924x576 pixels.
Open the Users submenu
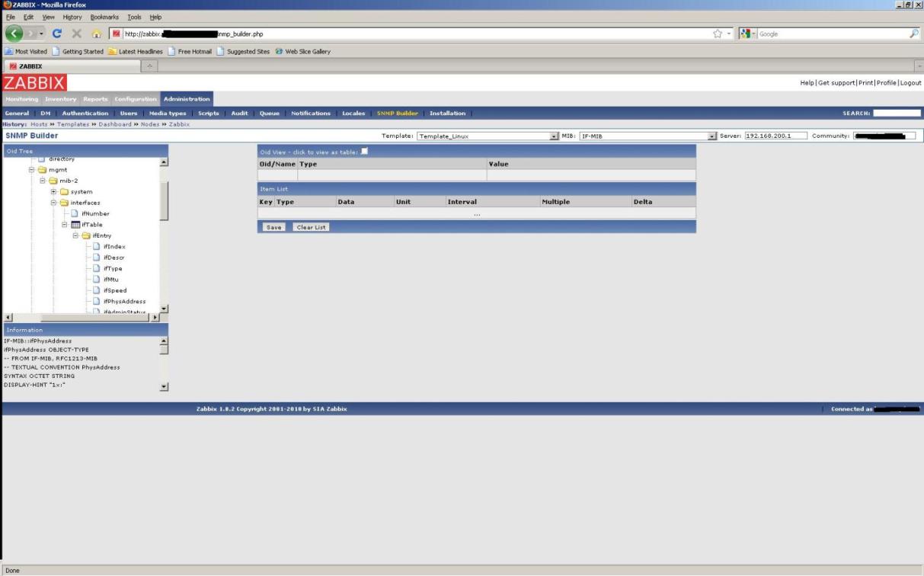click(129, 114)
